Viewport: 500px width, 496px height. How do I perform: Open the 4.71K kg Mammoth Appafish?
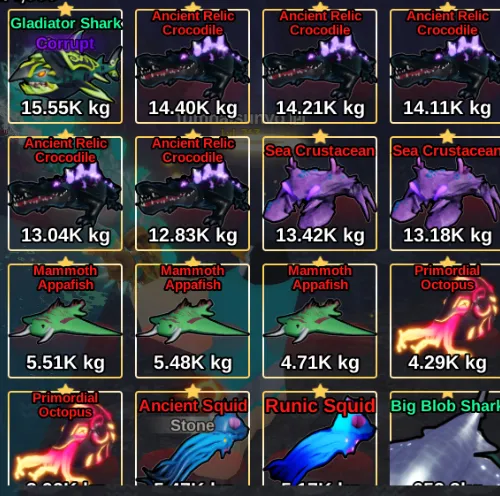(320, 321)
